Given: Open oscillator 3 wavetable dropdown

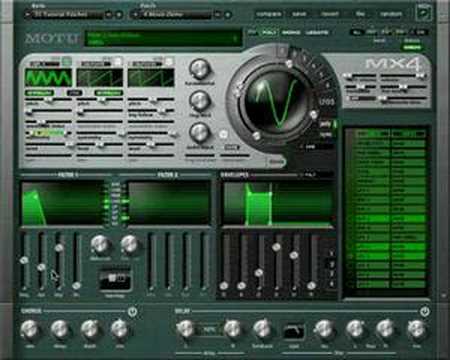Looking at the screenshot, I should (x=147, y=63).
